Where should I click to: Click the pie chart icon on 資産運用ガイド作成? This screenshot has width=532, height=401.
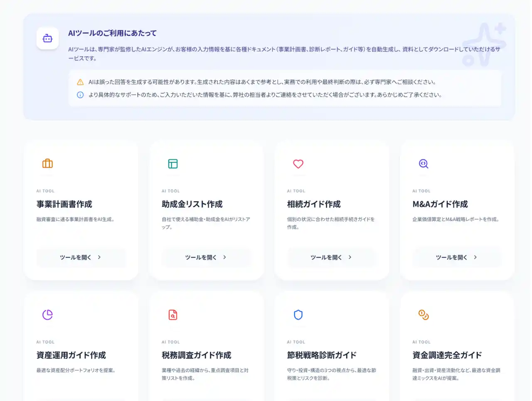(x=47, y=315)
